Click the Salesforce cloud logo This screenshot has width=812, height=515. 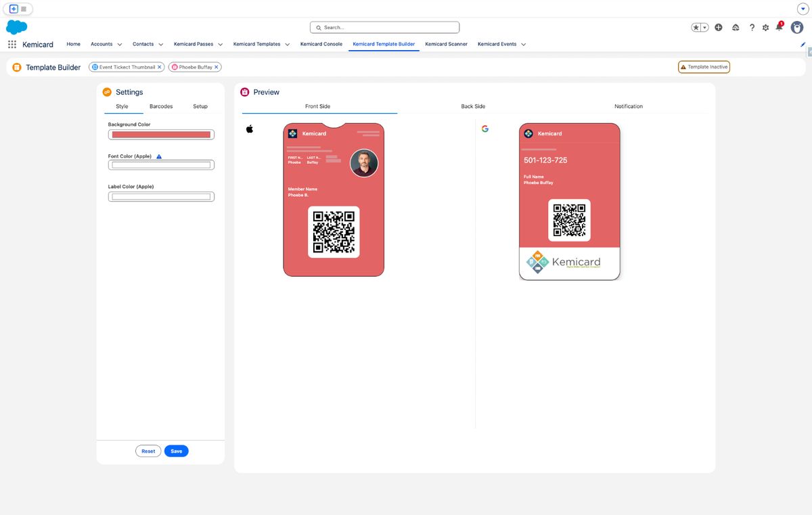click(x=16, y=27)
